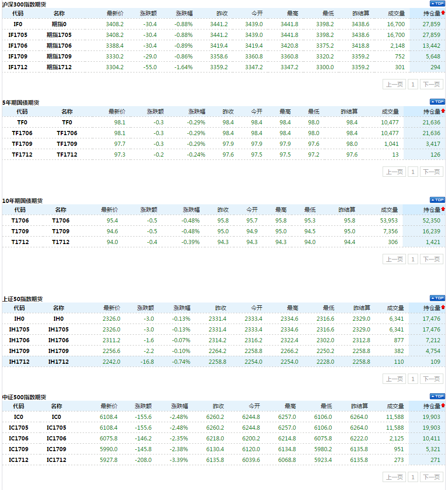Open contract name 期指1712
The height and width of the screenshot is (490, 448).
(x=59, y=67)
